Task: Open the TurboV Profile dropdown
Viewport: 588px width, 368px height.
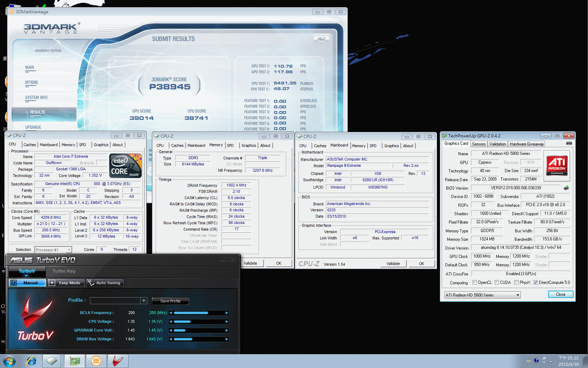Action: (x=143, y=301)
